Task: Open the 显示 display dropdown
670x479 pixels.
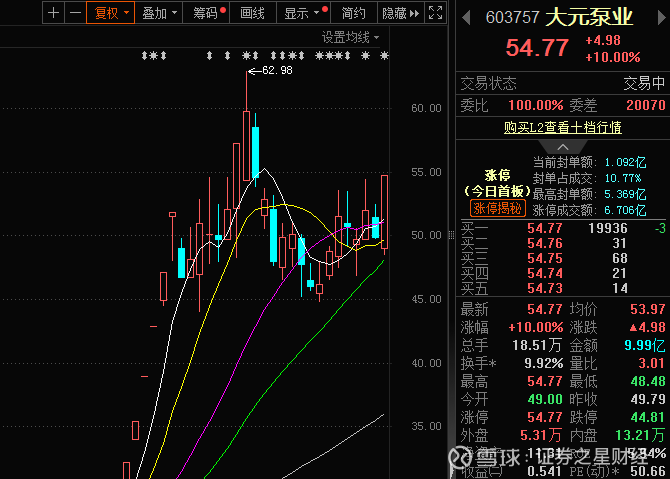Action: 303,13
